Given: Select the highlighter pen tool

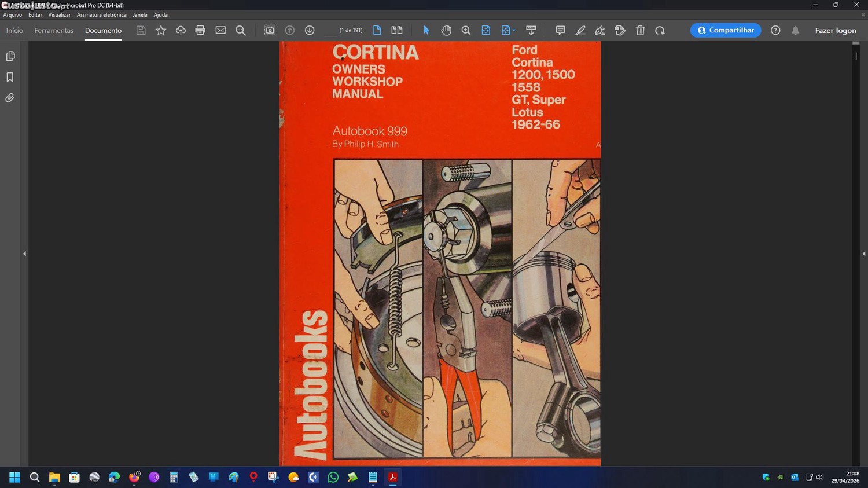Looking at the screenshot, I should point(580,30).
